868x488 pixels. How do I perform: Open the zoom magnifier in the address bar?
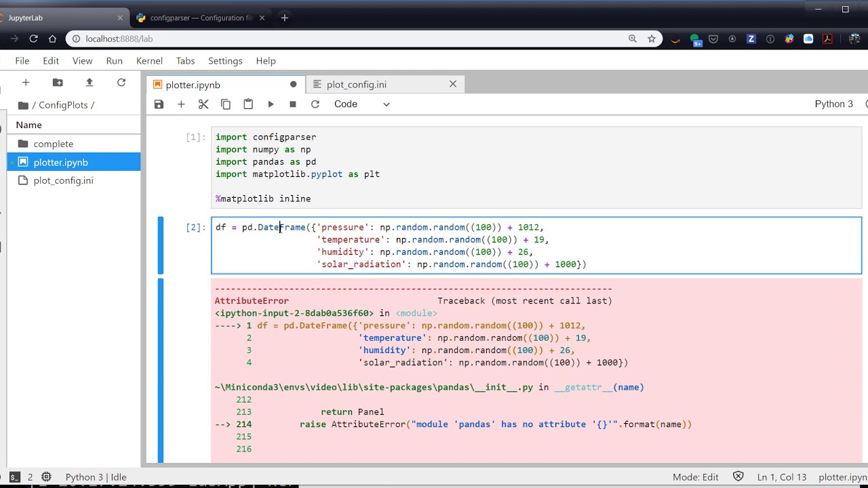pyautogui.click(x=633, y=39)
